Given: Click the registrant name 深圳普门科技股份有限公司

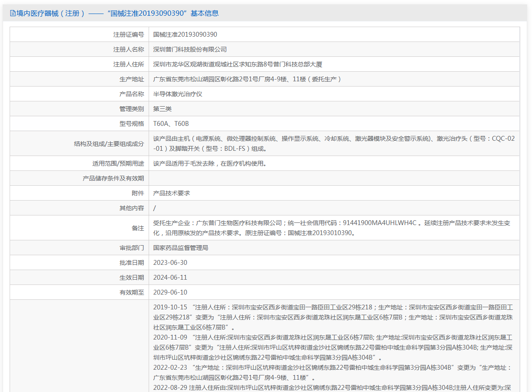Looking at the screenshot, I should tap(190, 49).
